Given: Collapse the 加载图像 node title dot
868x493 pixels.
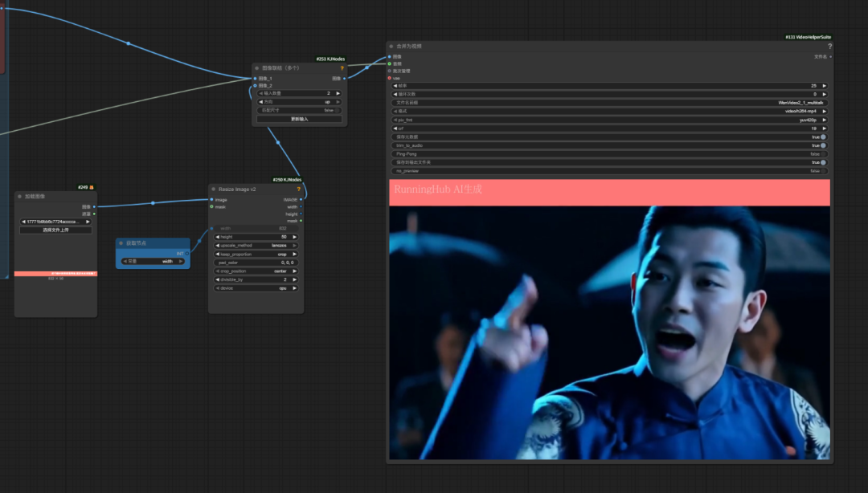Looking at the screenshot, I should 19,197.
